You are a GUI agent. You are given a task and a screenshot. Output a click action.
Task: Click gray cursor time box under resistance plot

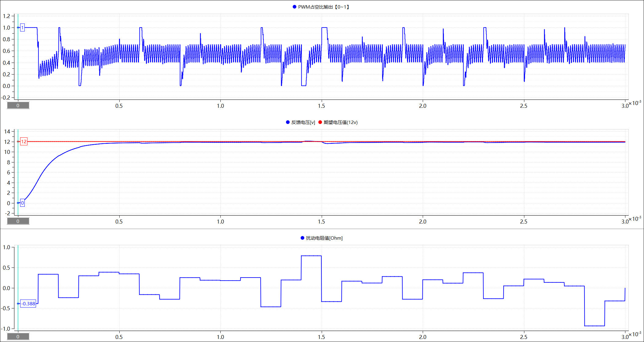(18, 337)
